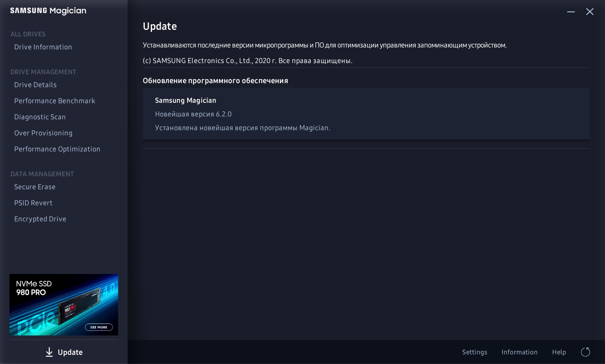Click the NVMe SSD 980 PRO advertisement image
Viewport: 605px width, 364px height.
[x=64, y=305]
